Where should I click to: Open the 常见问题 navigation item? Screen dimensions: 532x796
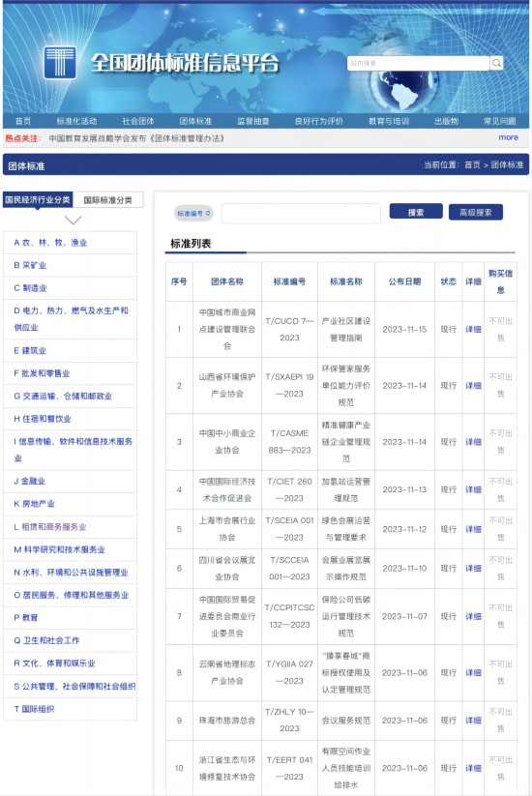(499, 121)
